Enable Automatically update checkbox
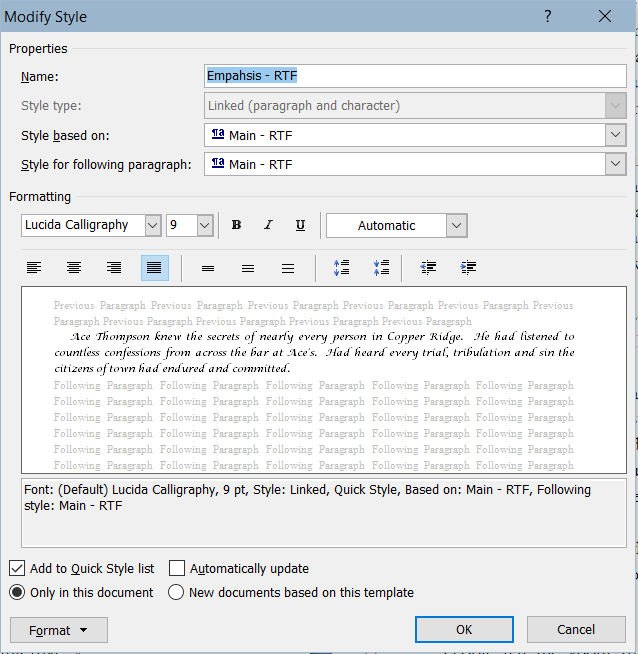Image resolution: width=638 pixels, height=654 pixels. [x=177, y=568]
